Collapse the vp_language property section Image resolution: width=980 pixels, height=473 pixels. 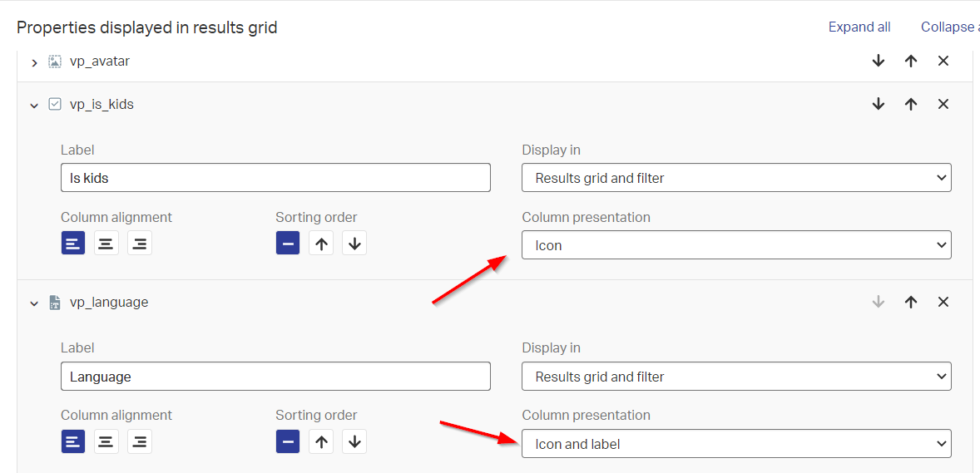tap(34, 303)
